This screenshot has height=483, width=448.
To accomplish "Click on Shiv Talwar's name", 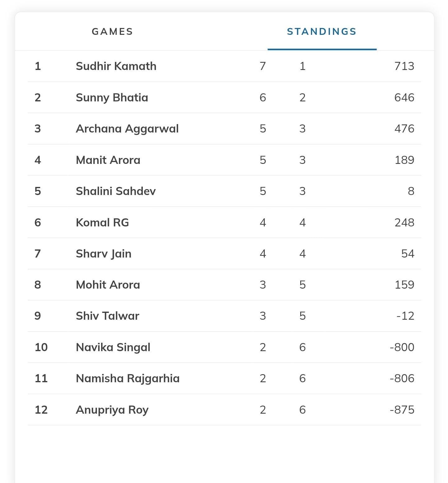I will (108, 316).
